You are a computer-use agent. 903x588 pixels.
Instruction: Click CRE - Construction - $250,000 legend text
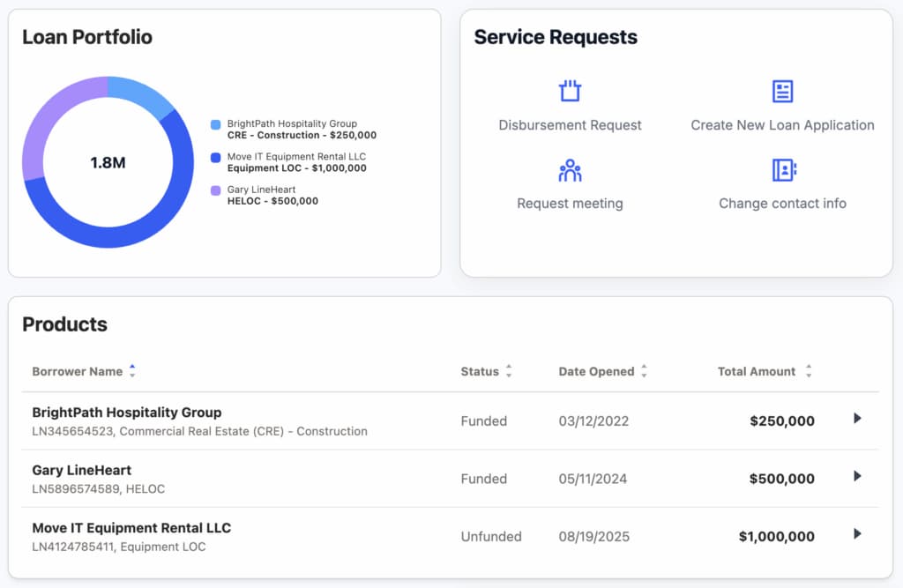click(x=302, y=136)
